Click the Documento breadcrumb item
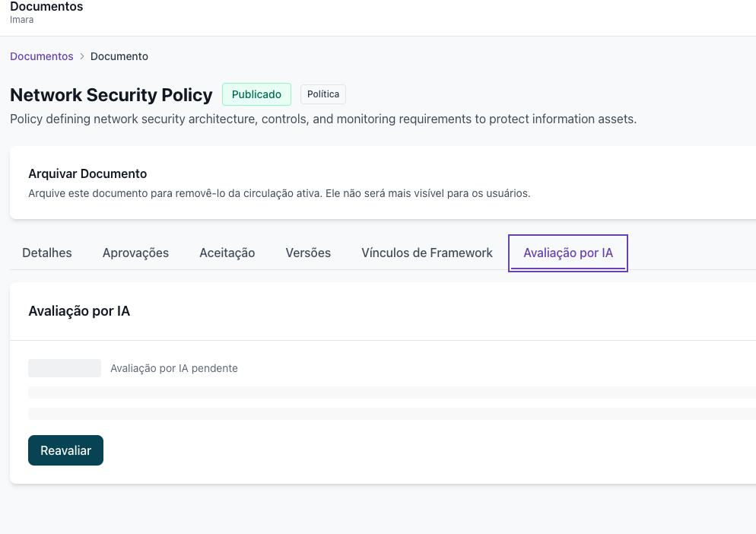The height and width of the screenshot is (534, 756). click(x=119, y=56)
